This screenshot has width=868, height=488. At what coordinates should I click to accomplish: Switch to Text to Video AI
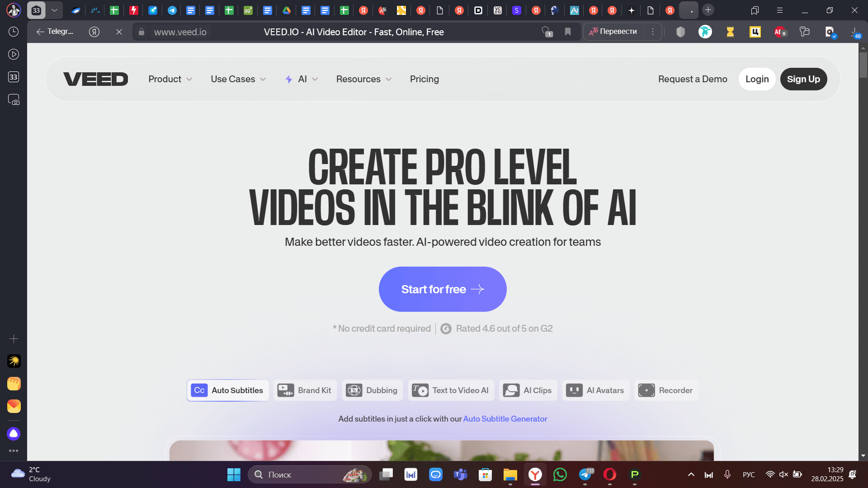[451, 390]
